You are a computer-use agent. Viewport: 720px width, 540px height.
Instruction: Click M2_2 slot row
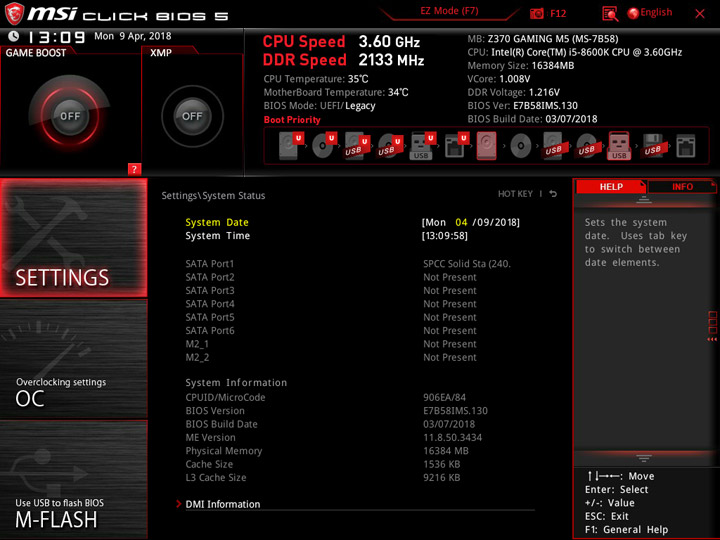click(x=331, y=357)
